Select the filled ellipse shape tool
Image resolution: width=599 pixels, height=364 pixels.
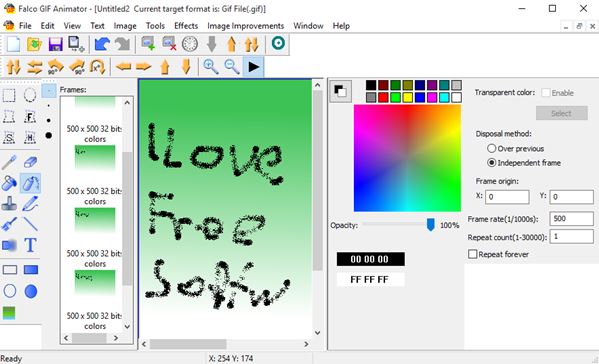(x=31, y=291)
